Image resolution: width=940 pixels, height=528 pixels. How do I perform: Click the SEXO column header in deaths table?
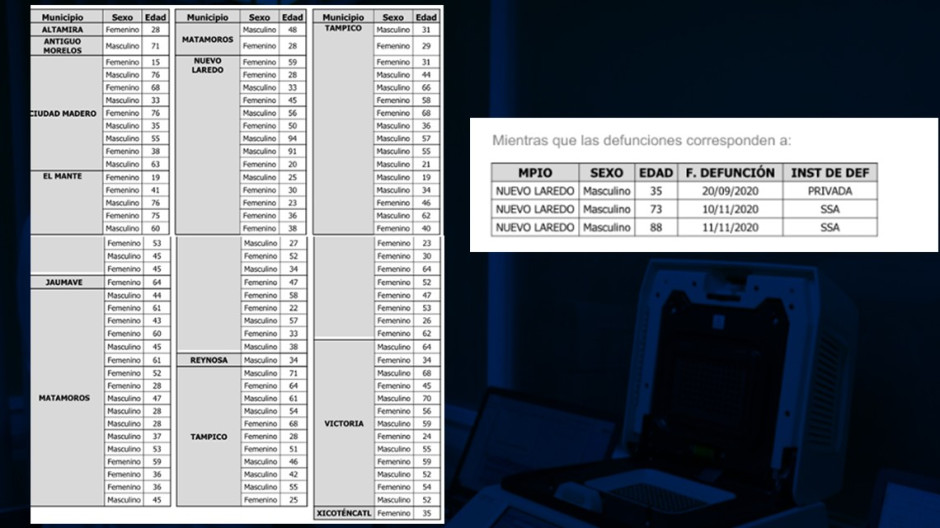[606, 173]
